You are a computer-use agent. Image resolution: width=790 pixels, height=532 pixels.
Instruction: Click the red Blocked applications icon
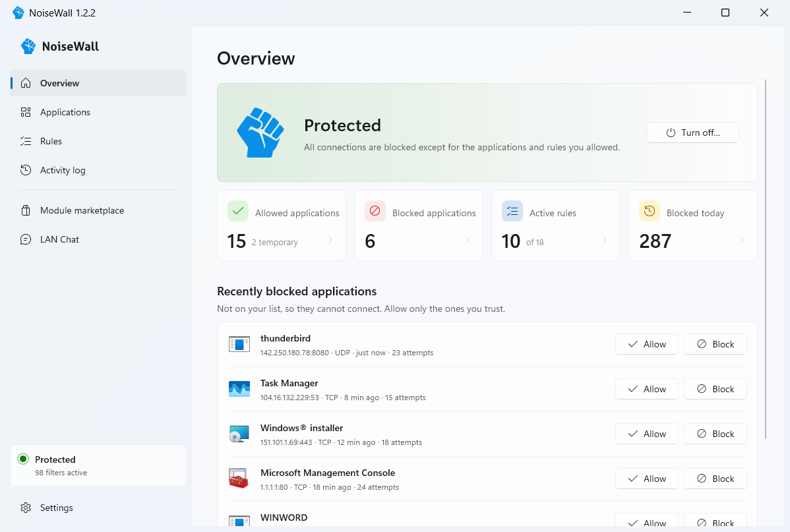[375, 211]
